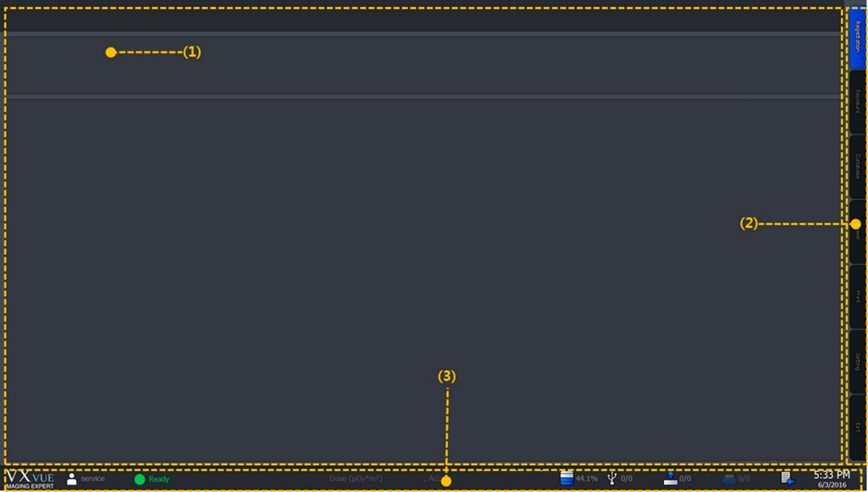868x492 pixels.
Task: Click the date 6/3/2016
Action: point(832,485)
